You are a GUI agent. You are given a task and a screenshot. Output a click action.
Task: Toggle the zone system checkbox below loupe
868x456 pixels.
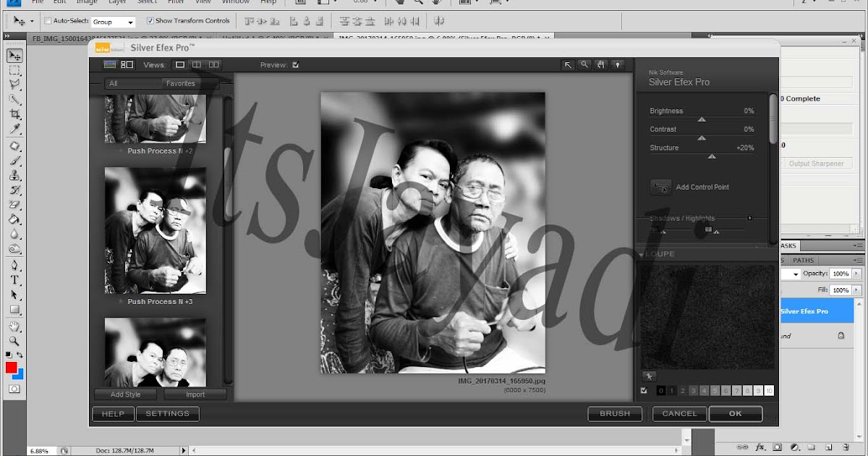point(644,391)
